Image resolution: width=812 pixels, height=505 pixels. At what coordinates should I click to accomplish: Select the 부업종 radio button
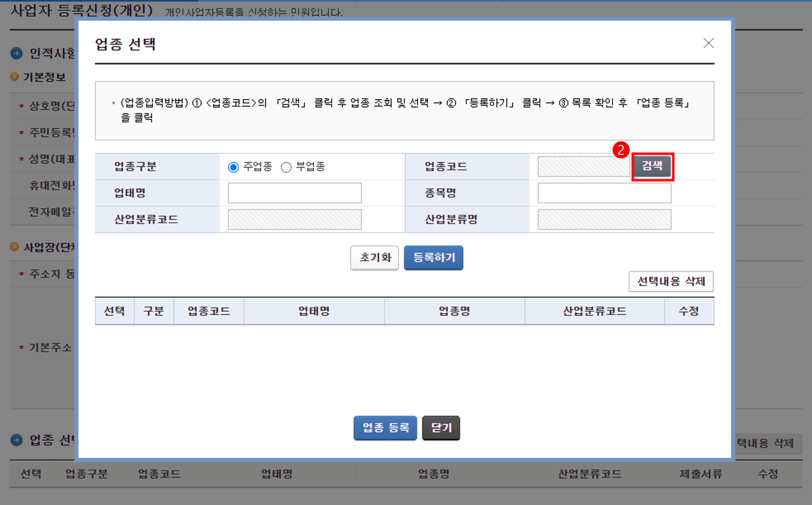click(286, 167)
